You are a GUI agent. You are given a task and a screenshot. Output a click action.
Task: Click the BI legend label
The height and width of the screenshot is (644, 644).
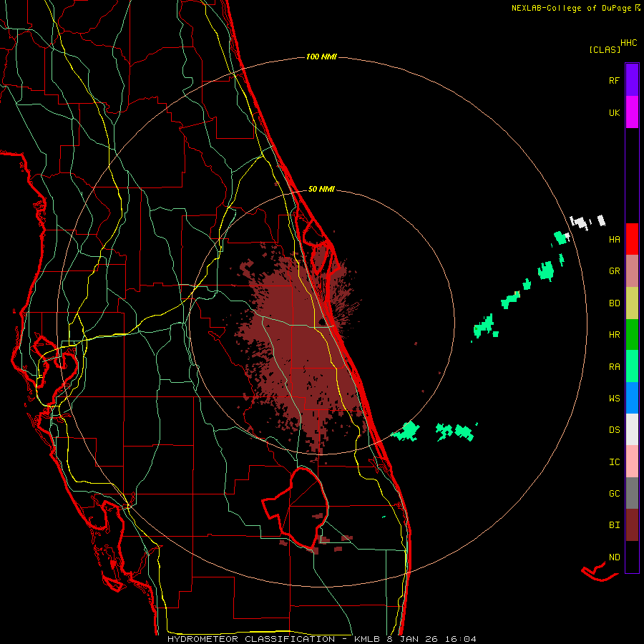[x=614, y=525]
